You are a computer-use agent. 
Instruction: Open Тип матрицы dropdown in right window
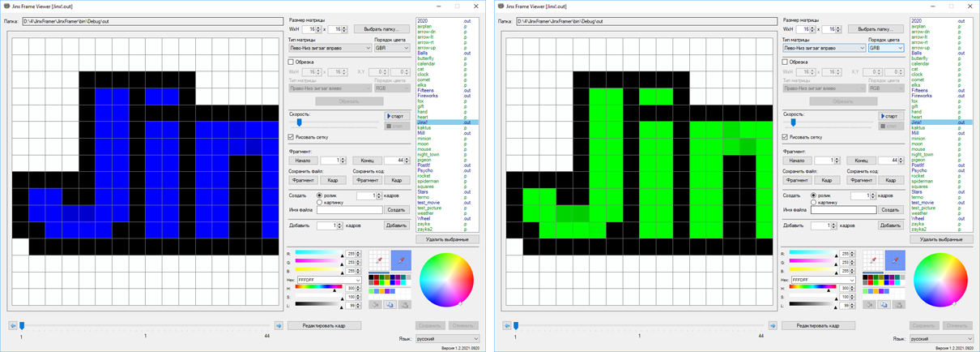point(824,48)
